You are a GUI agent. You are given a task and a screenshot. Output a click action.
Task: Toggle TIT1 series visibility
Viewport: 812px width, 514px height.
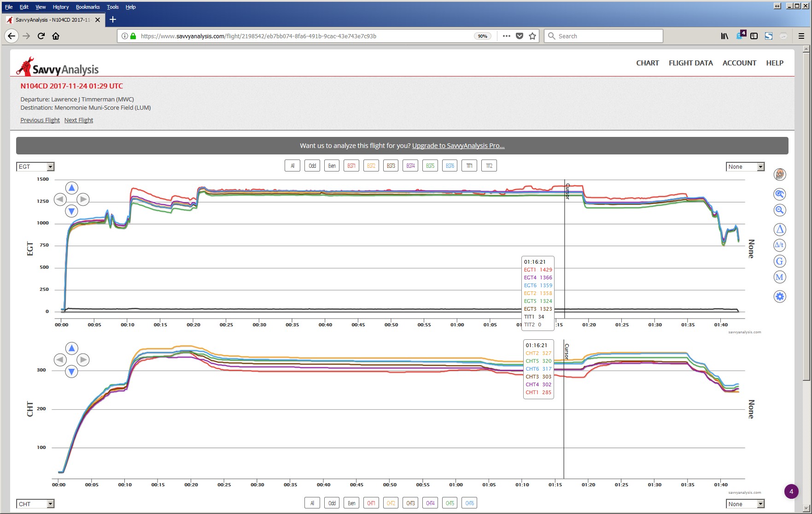[469, 166]
